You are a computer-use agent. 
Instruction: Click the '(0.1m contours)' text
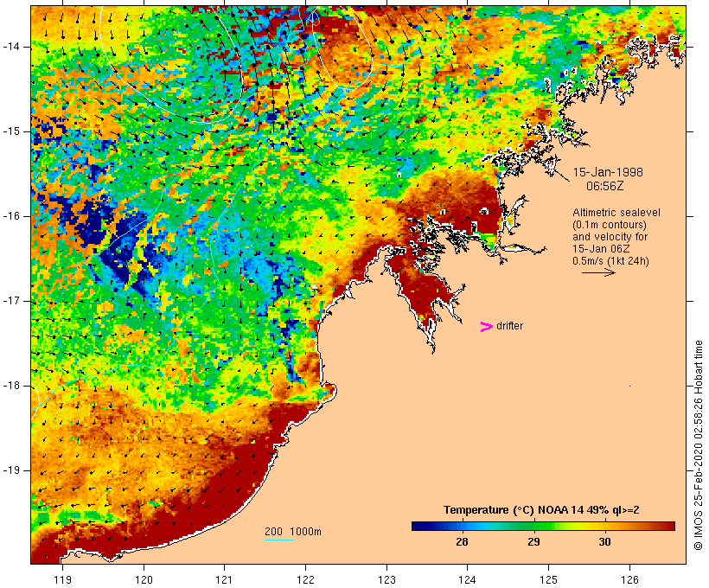[610, 225]
